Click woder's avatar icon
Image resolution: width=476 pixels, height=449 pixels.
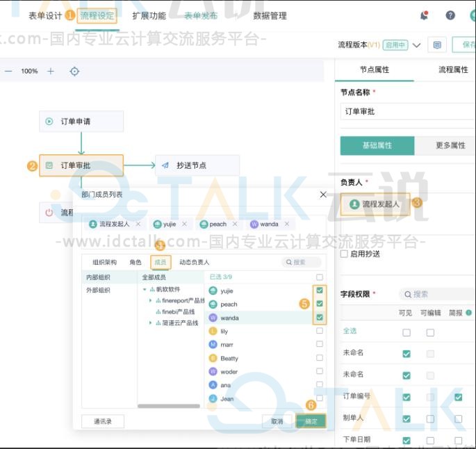[x=213, y=372]
